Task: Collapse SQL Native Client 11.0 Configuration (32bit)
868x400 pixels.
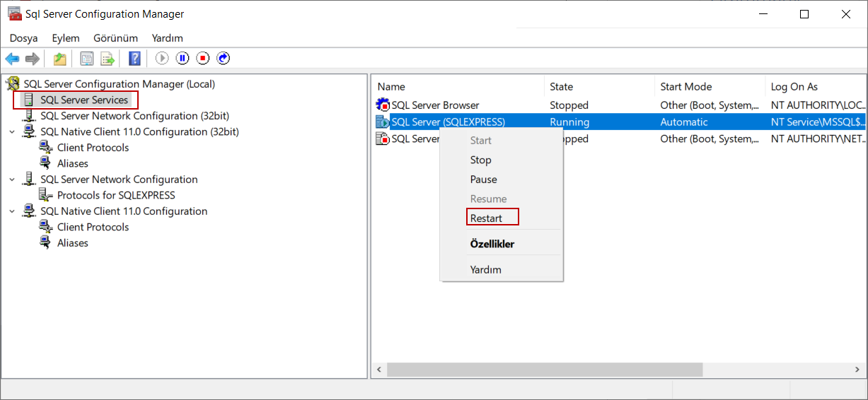Action: 12,131
